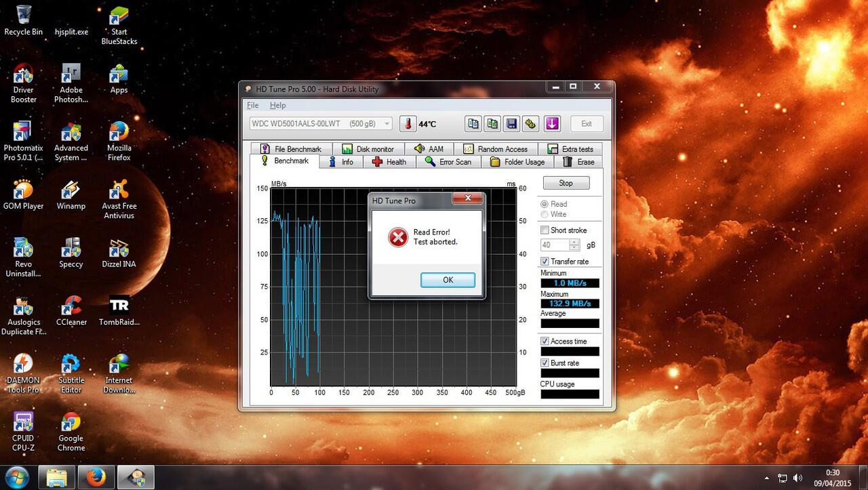The height and width of the screenshot is (490, 868).
Task: Select the Auslogics Duplicate File desktop icon
Action: coord(24,315)
